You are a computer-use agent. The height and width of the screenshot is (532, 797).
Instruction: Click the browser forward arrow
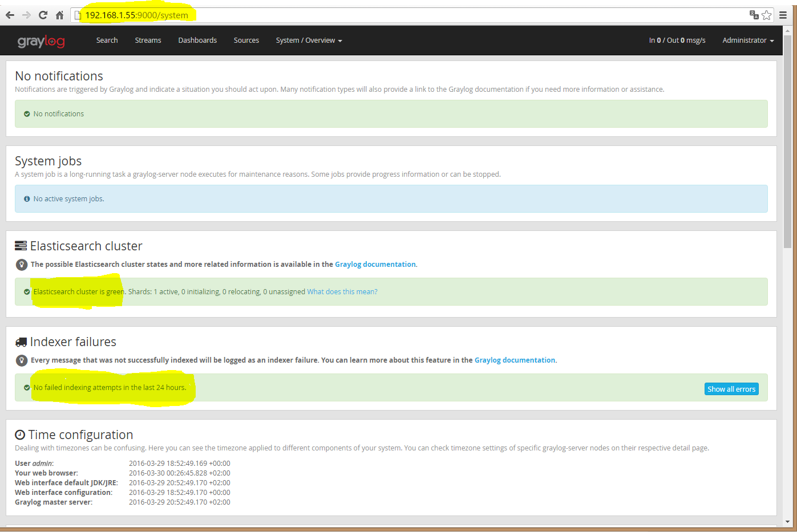tap(26, 15)
